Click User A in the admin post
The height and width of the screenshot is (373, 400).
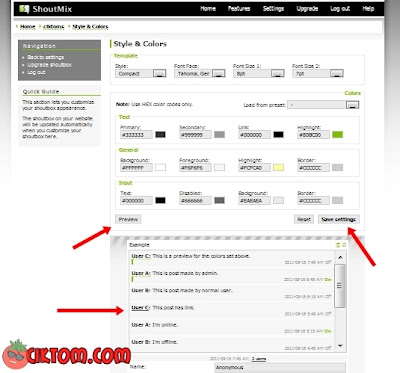click(141, 273)
